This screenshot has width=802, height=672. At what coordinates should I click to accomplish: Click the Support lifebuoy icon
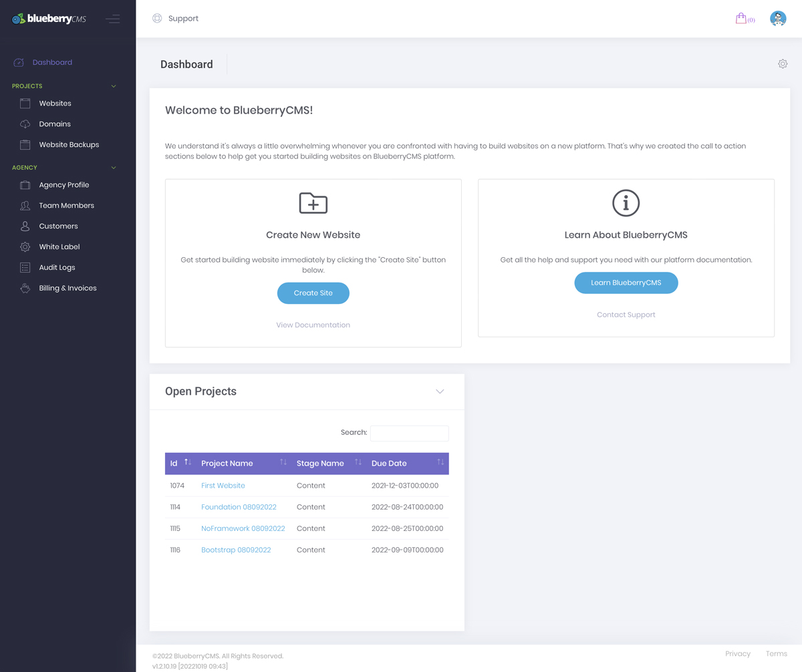[x=157, y=19]
